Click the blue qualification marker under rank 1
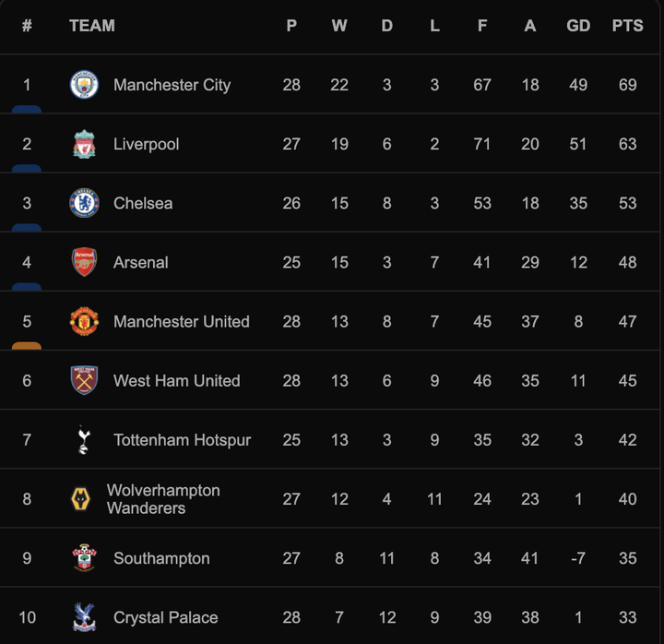The image size is (664, 644). point(27,109)
